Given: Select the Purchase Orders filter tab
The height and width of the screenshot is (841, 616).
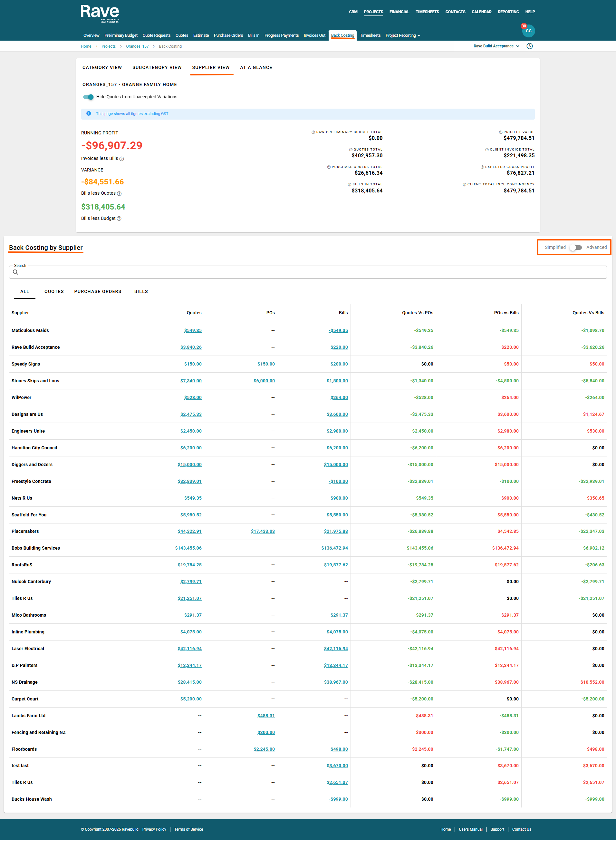Looking at the screenshot, I should (98, 291).
